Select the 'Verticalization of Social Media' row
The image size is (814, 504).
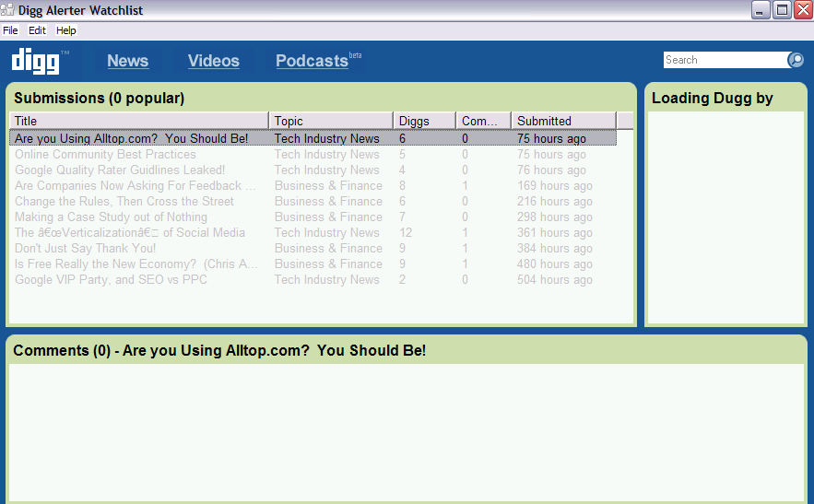click(313, 232)
